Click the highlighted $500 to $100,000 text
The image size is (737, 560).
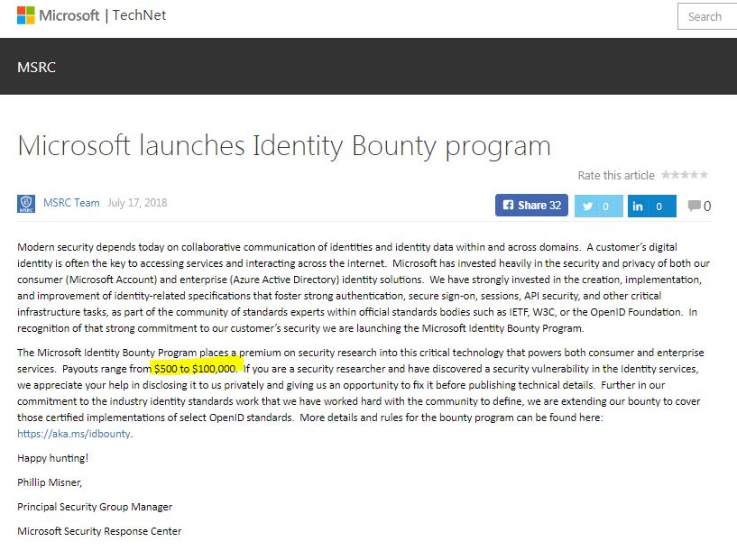pyautogui.click(x=195, y=369)
